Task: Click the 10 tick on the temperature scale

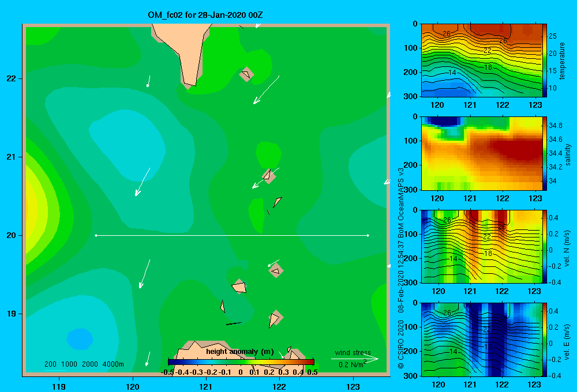Action: click(x=552, y=88)
